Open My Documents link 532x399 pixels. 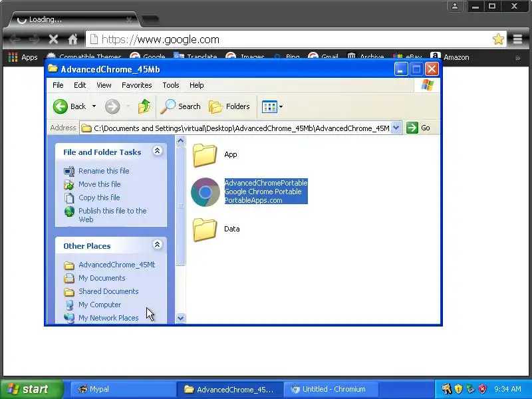(102, 278)
